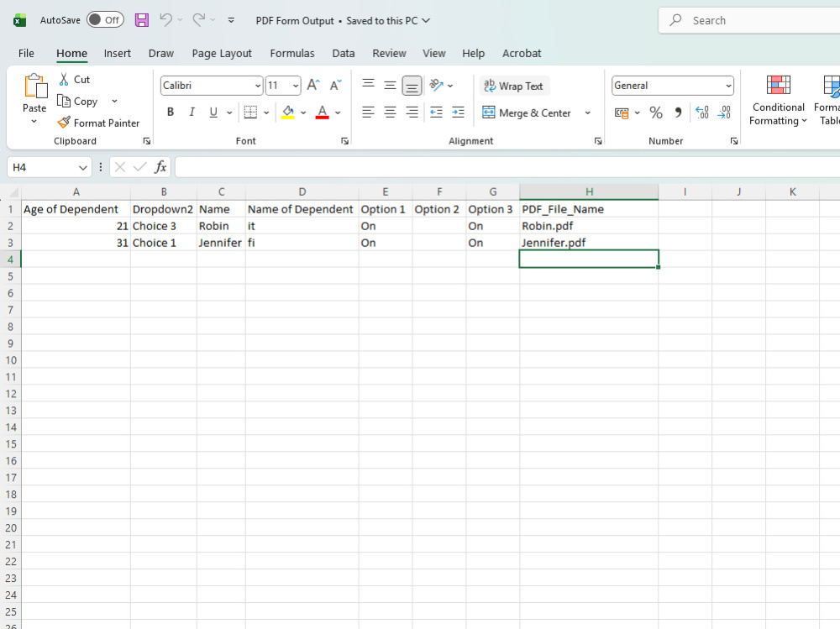Click the Insert Function fx icon
This screenshot has height=629, width=840.
(160, 167)
